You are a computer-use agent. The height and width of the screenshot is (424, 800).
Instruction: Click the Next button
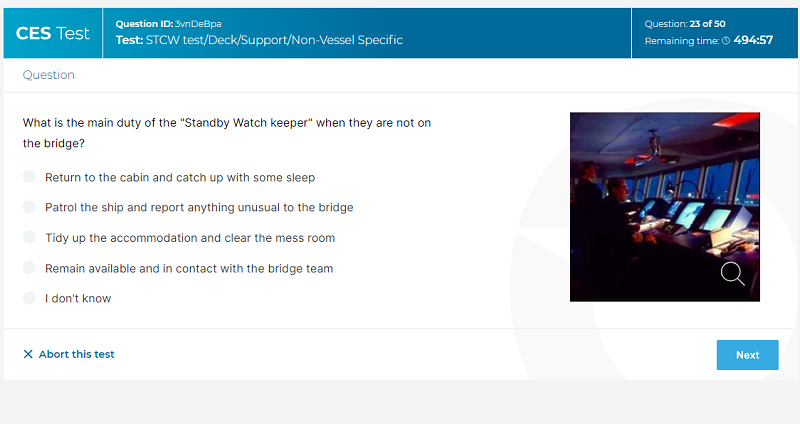(x=747, y=355)
